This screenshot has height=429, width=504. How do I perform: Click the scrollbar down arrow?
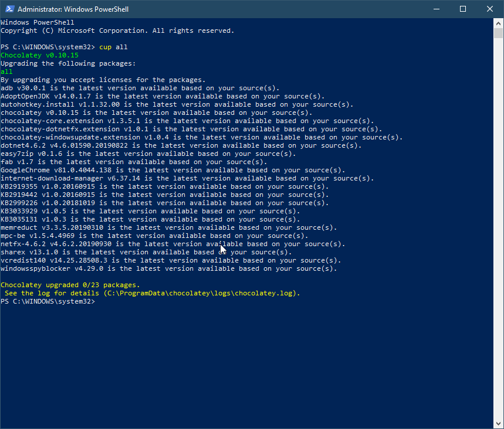coord(498,424)
